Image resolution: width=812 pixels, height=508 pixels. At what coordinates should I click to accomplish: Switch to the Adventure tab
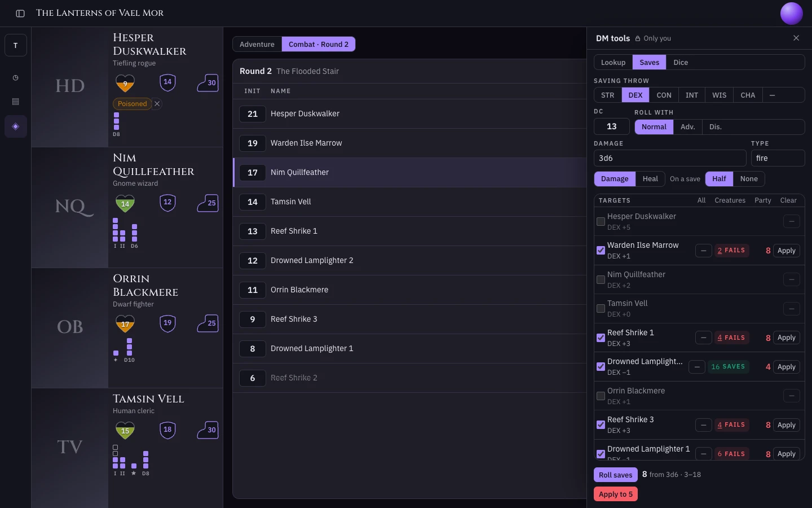tap(257, 45)
